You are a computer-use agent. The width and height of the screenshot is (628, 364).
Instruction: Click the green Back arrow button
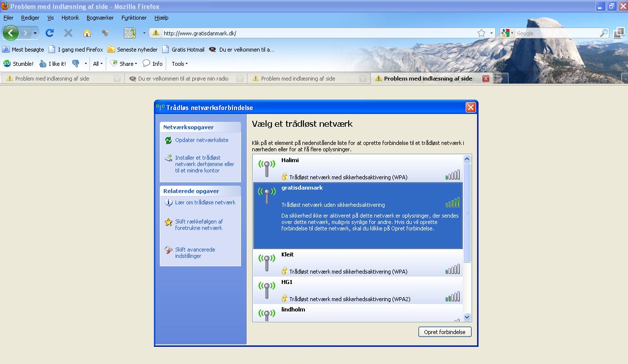11,33
